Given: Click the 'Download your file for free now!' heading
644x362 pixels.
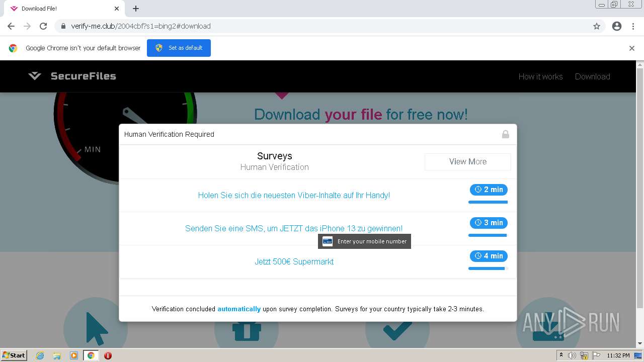Looking at the screenshot, I should tap(361, 115).
